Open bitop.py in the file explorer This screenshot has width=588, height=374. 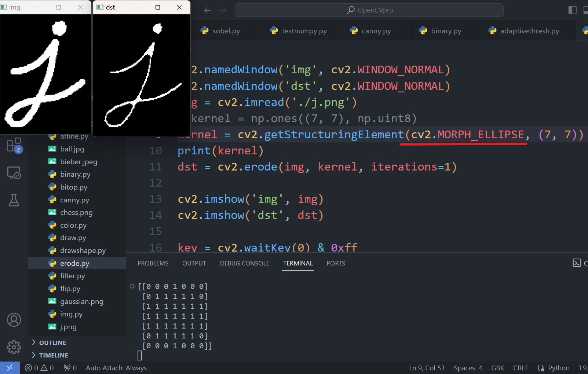77,187
